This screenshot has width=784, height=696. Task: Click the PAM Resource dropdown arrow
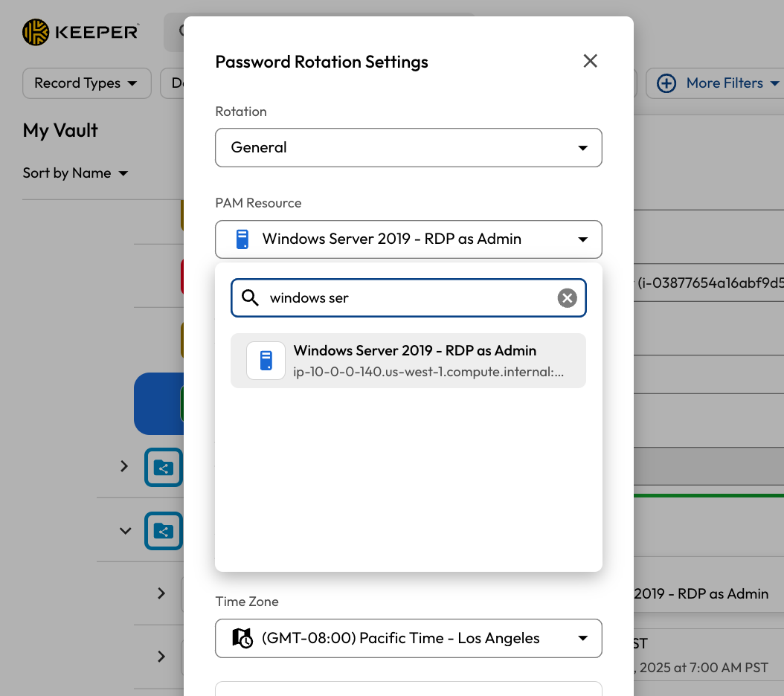582,239
